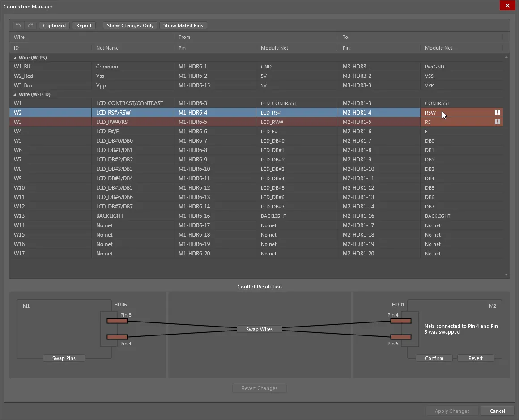Screen dimensions: 519x420
Task: Click the RSW module net cell
Action: click(x=461, y=113)
